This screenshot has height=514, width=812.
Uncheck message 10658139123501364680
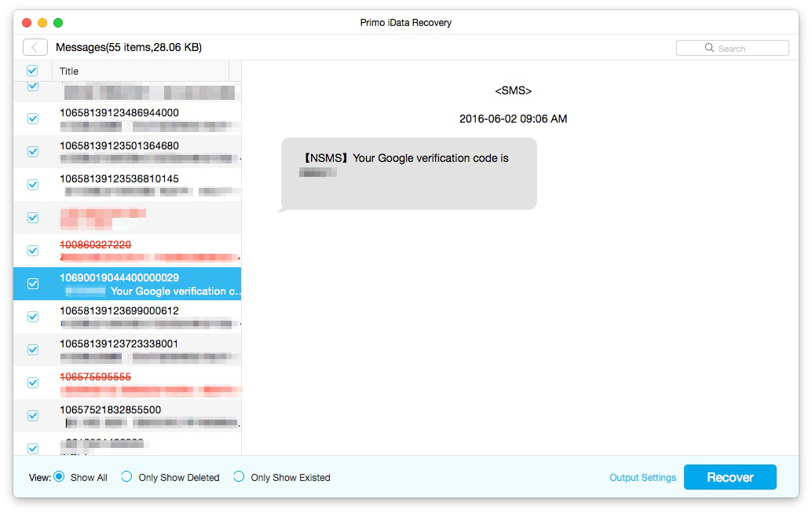[33, 152]
